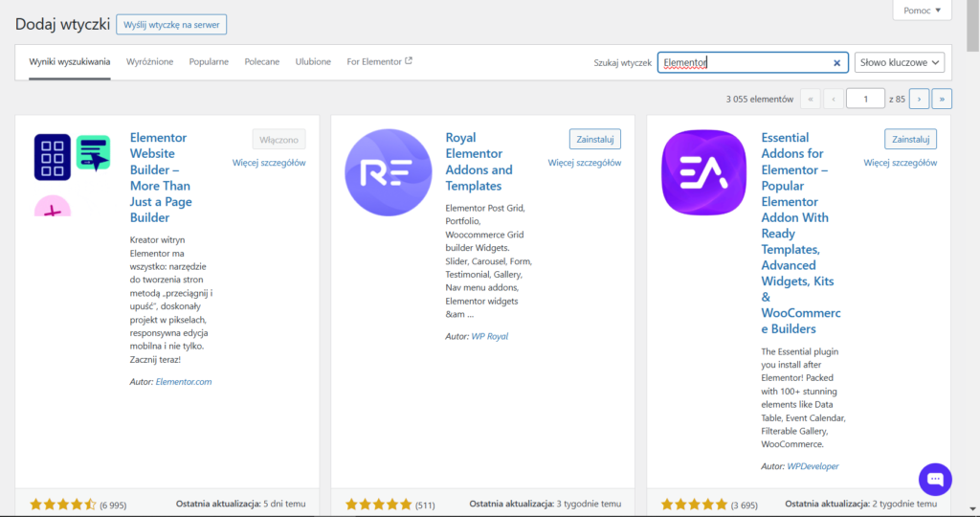Click the Dodaj wtyczki page heading

(x=62, y=24)
